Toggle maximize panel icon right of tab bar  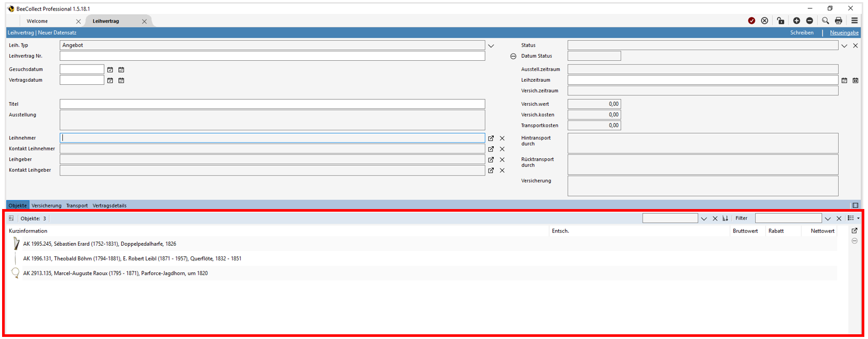(855, 205)
